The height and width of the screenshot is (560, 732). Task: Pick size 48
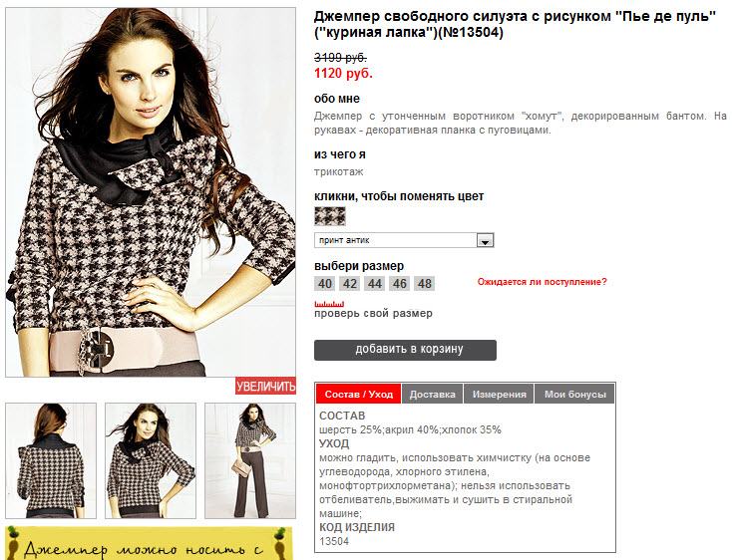coord(425,284)
